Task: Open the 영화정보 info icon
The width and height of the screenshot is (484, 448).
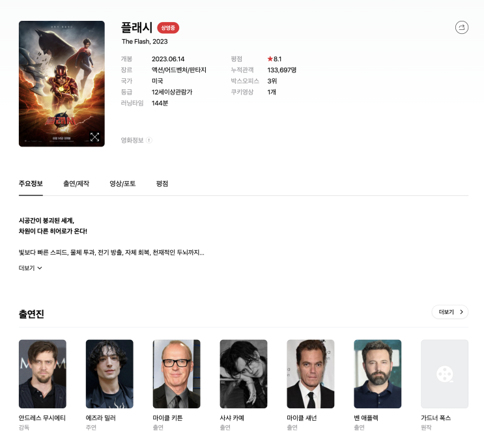Action: [149, 141]
